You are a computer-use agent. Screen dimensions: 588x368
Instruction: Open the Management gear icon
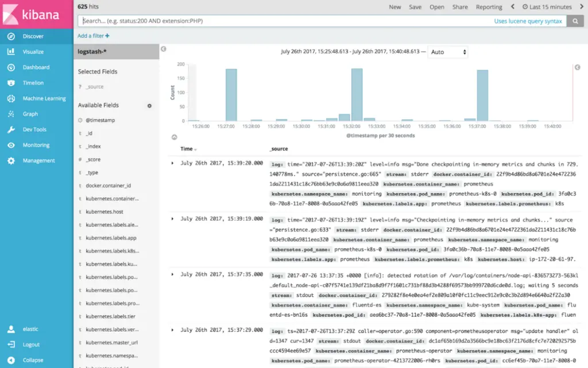coord(11,160)
